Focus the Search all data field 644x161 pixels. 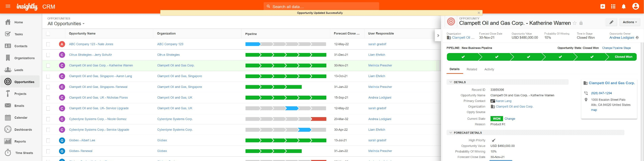pos(321,6)
